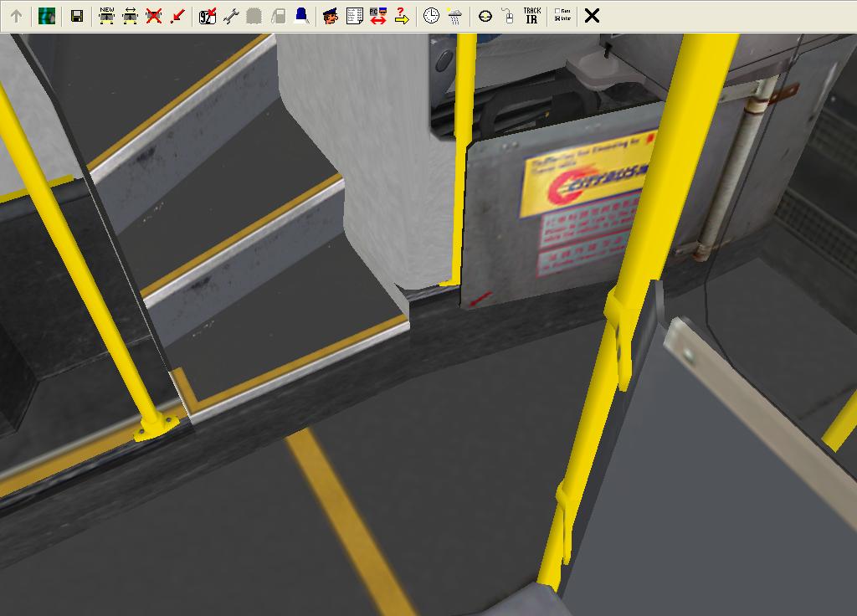Screen dimensions: 857x616
Task: Click the two-checkbox options icon in toolbar
Action: pos(562,16)
